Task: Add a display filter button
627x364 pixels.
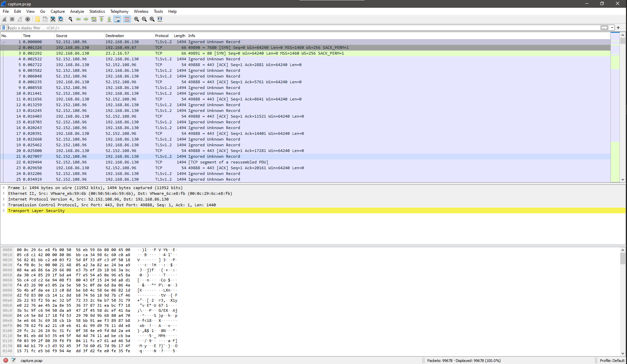Action: pyautogui.click(x=618, y=28)
